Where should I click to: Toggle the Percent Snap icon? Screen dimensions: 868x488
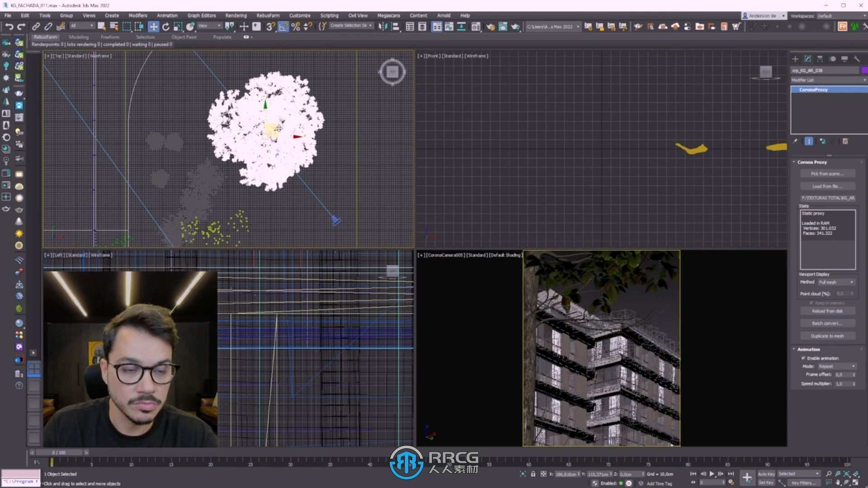click(x=296, y=27)
